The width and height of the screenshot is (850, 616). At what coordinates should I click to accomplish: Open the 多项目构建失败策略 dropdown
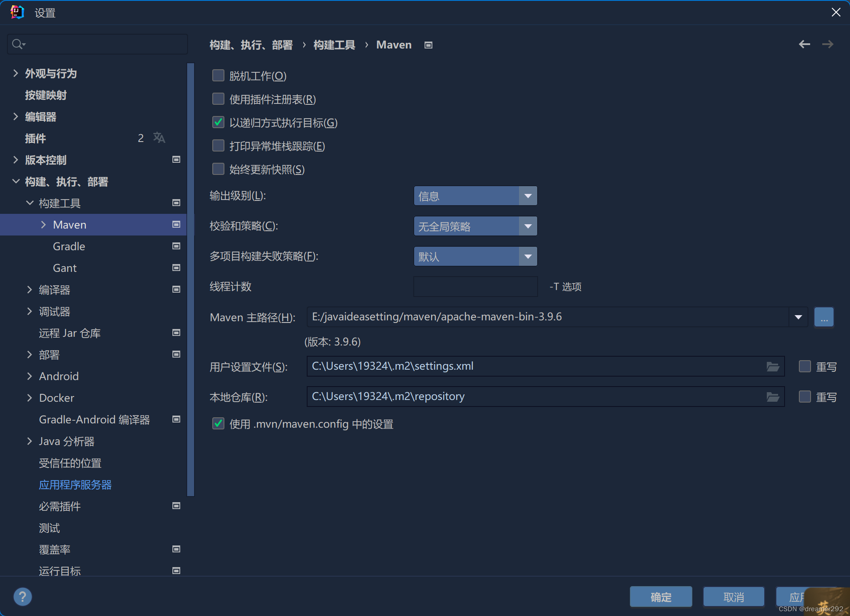tap(528, 256)
